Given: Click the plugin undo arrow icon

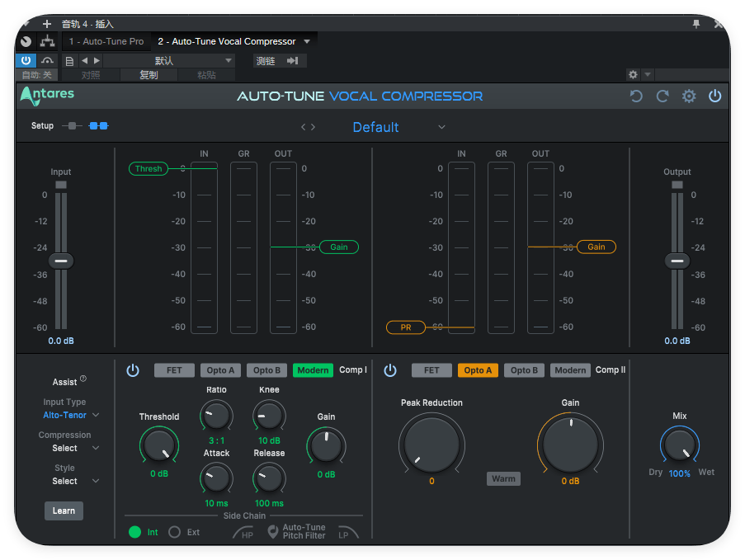Looking at the screenshot, I should (x=636, y=96).
